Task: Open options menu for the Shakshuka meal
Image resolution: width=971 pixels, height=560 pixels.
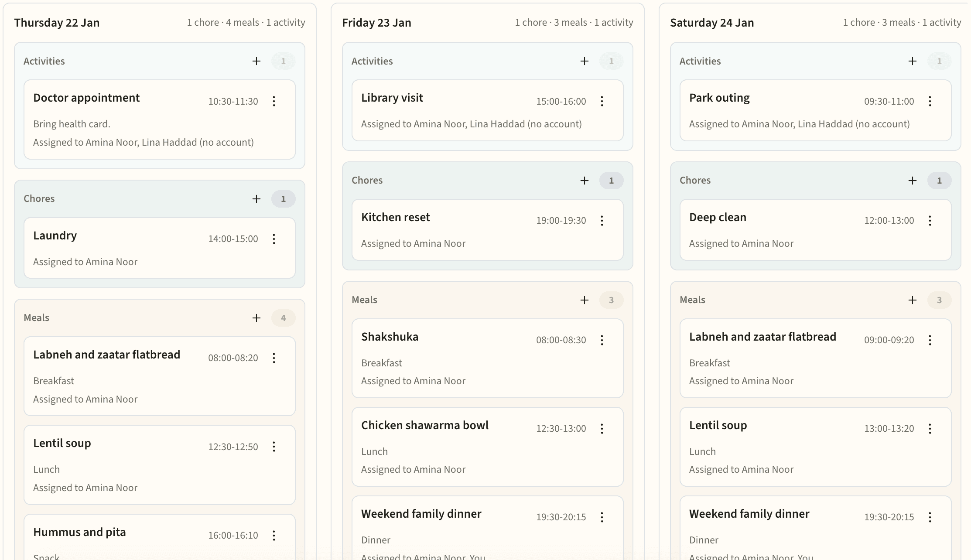Action: point(602,340)
